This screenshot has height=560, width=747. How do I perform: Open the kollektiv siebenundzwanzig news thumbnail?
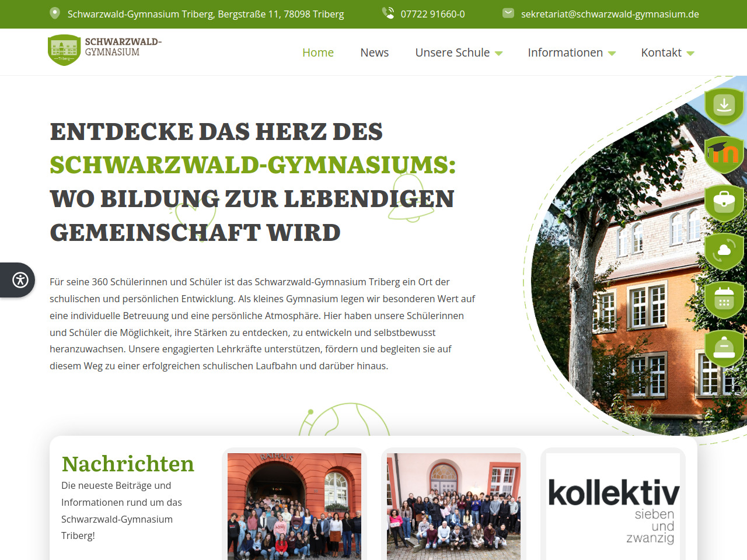tap(613, 506)
